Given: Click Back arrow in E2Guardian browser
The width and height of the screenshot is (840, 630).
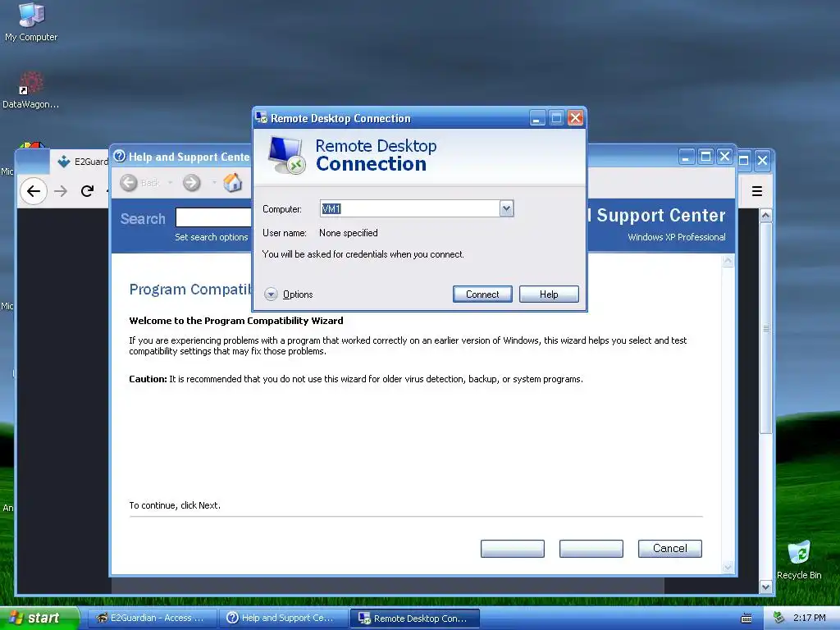Looking at the screenshot, I should [33, 191].
